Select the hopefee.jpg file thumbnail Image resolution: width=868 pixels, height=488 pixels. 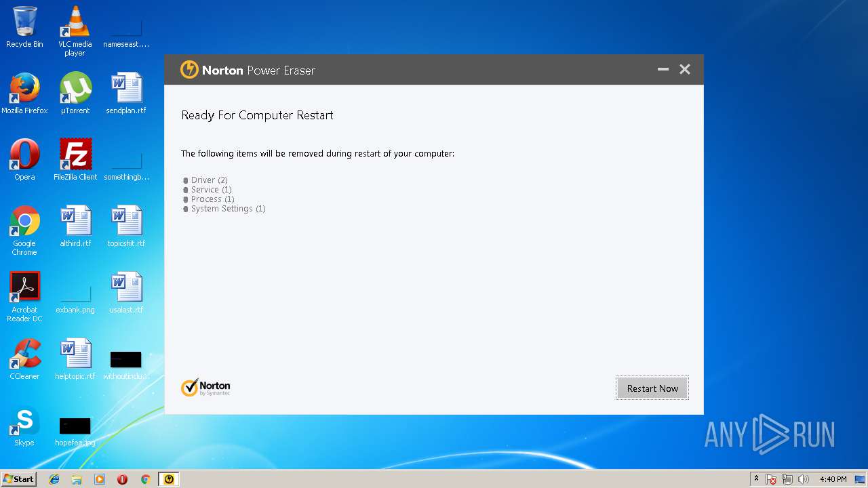pyautogui.click(x=75, y=431)
